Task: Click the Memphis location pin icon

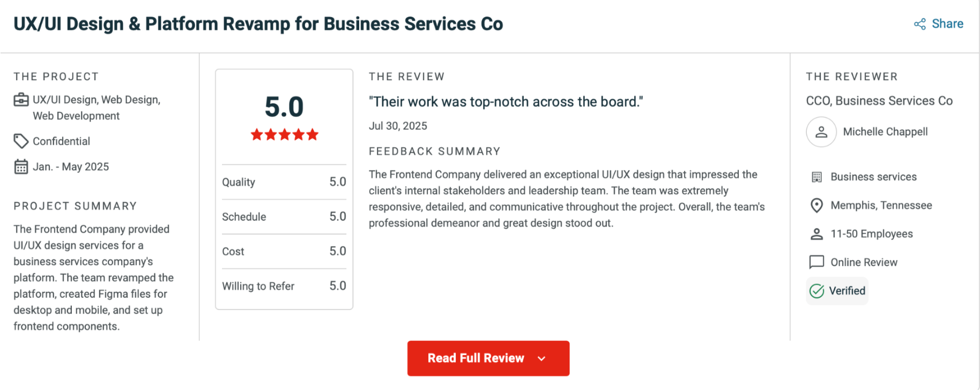Action: (816, 206)
